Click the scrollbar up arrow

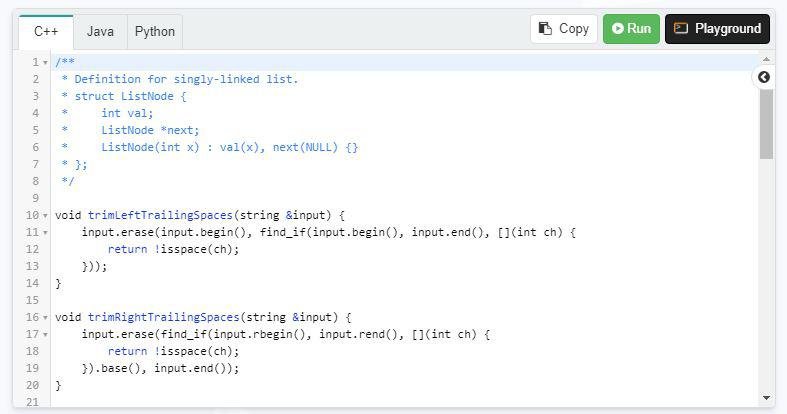point(767,60)
